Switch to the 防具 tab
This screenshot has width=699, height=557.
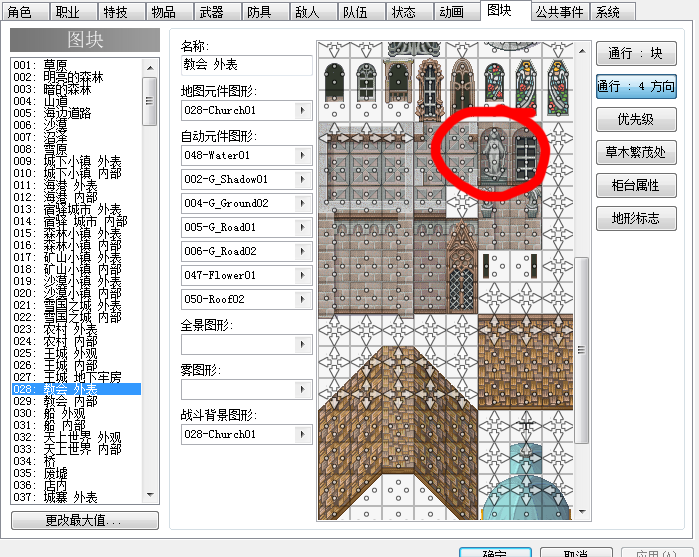click(x=265, y=12)
